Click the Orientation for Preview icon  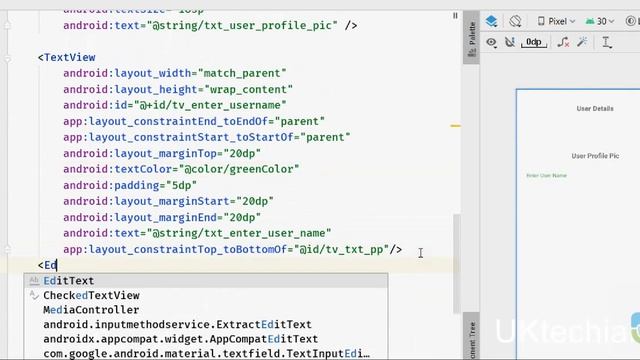515,21
